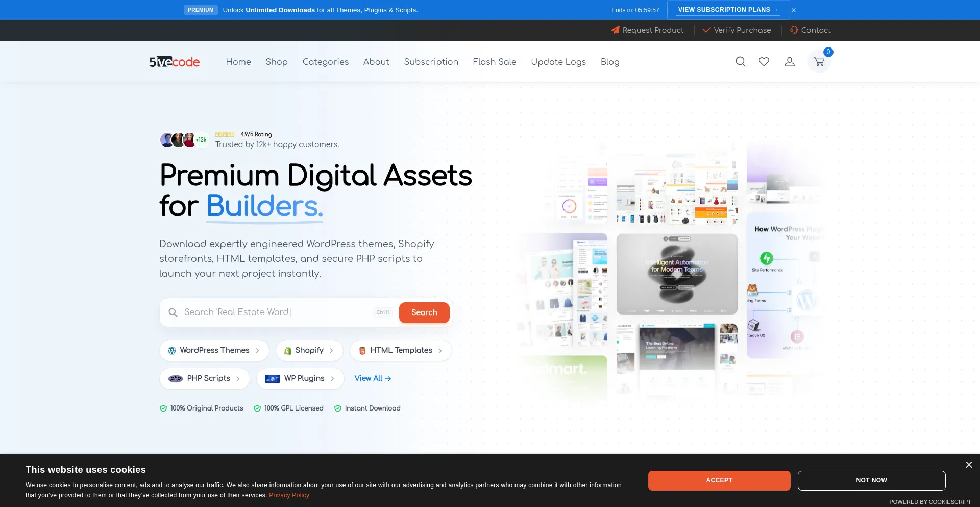Screen dimensions: 980x507
Task: Expand the WP Plugins chevron
Action: (x=332, y=379)
